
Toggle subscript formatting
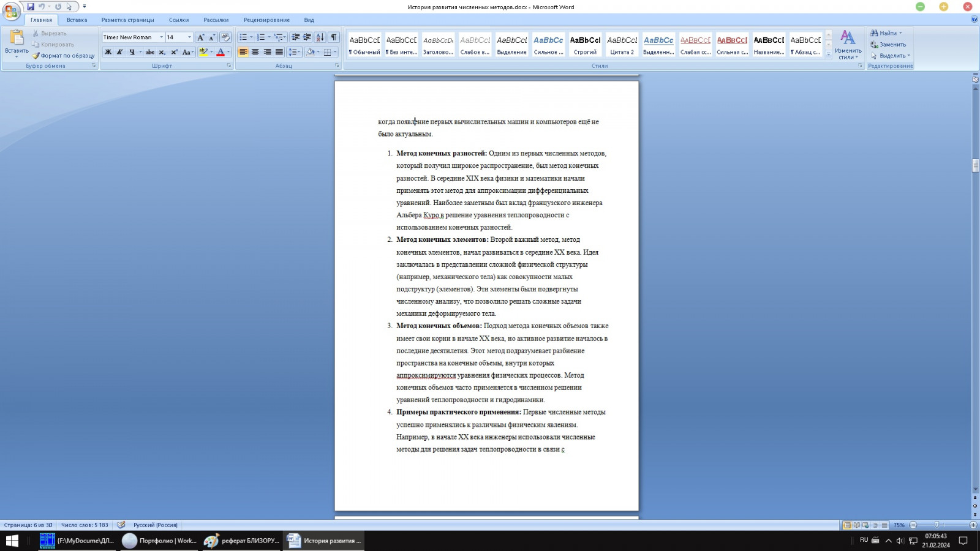tap(162, 52)
